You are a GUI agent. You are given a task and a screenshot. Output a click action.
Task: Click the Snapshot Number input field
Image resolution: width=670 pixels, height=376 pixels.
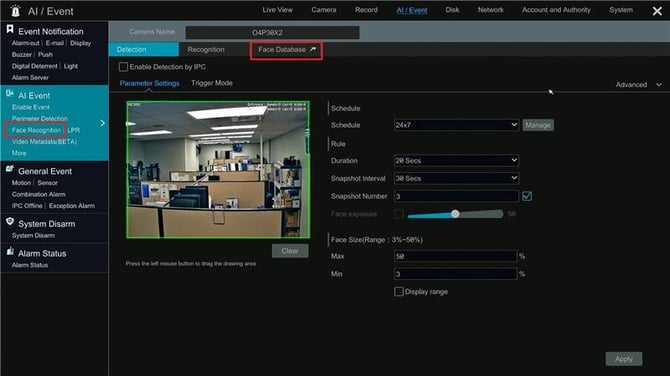coord(456,196)
